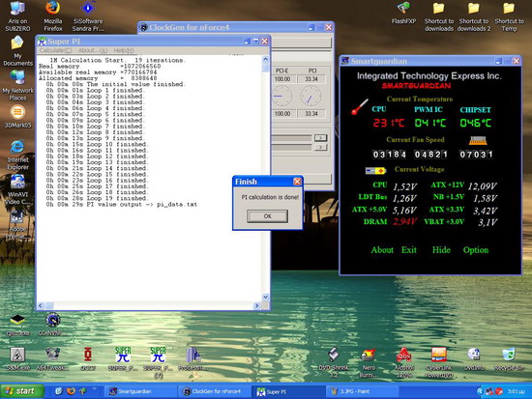Screen dimensions: 532x399
Task: Select the SiSoftware Sandra desktop icon
Action: point(88,16)
